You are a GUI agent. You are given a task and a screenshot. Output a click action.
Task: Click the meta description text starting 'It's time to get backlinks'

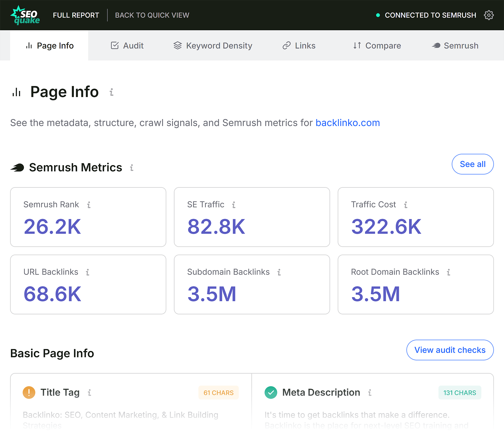coord(367,420)
